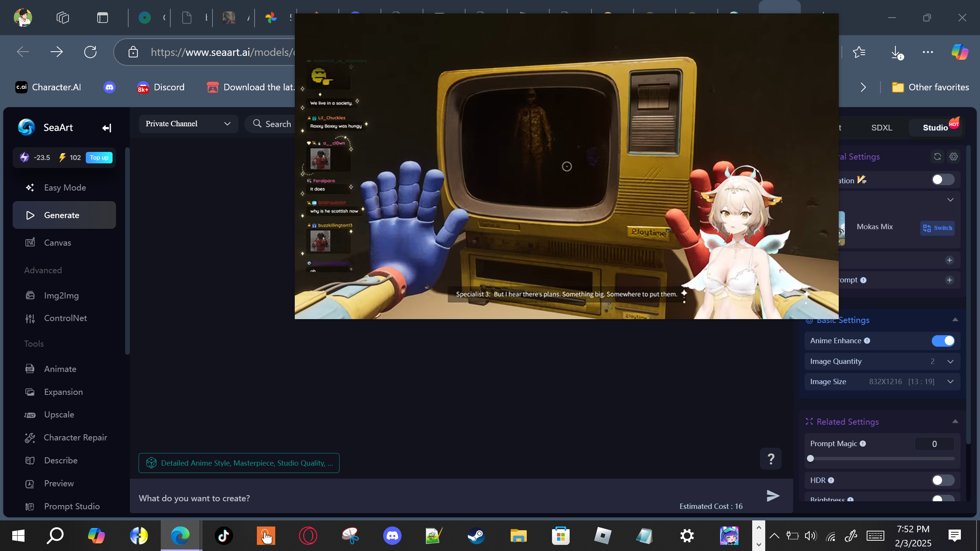
Task: Switch to the Studio tab
Action: point(935,127)
